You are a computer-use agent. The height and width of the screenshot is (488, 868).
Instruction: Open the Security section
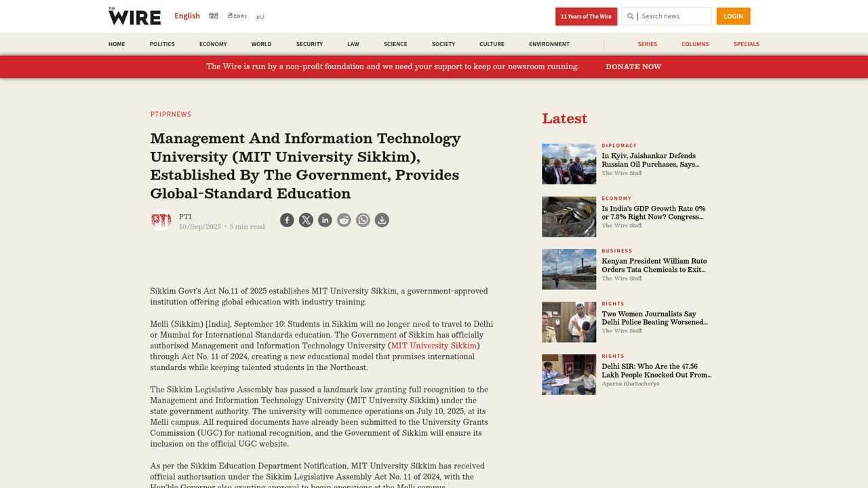click(x=309, y=44)
